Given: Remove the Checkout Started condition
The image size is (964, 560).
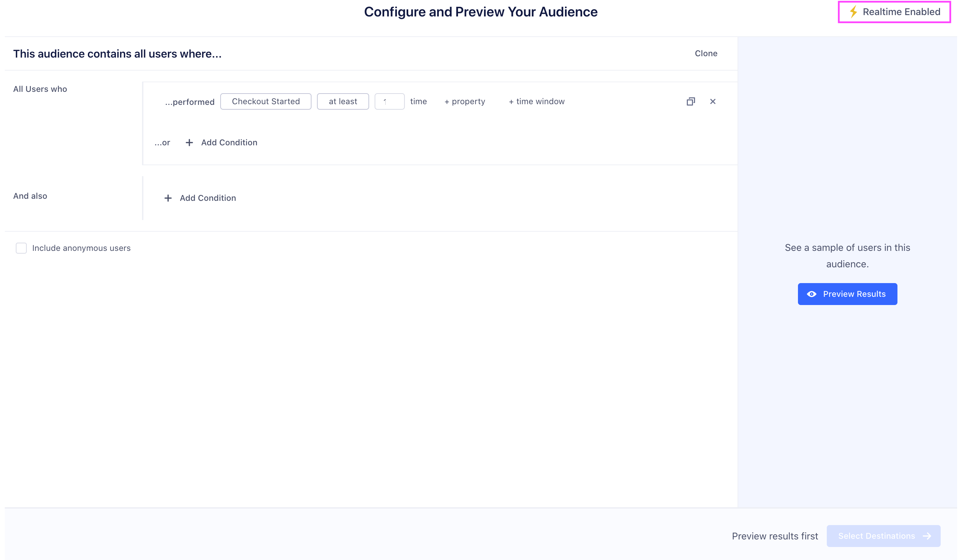Looking at the screenshot, I should pos(713,102).
